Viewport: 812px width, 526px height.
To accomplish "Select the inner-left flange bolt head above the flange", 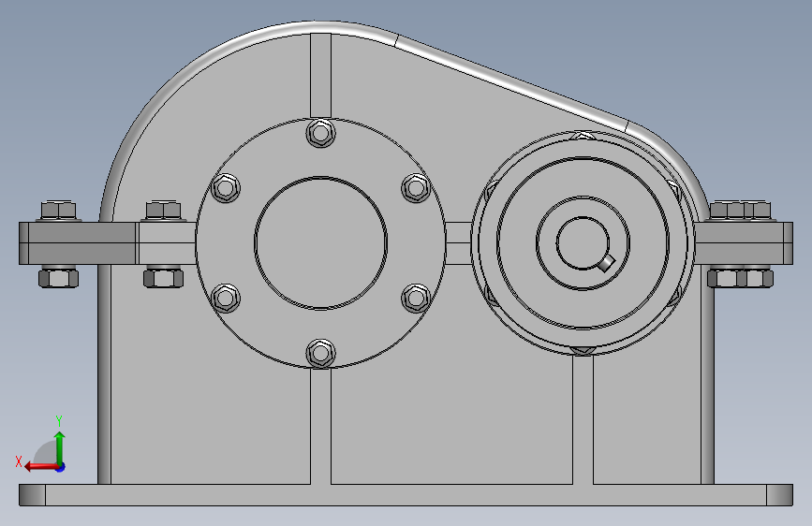I will point(164,212).
